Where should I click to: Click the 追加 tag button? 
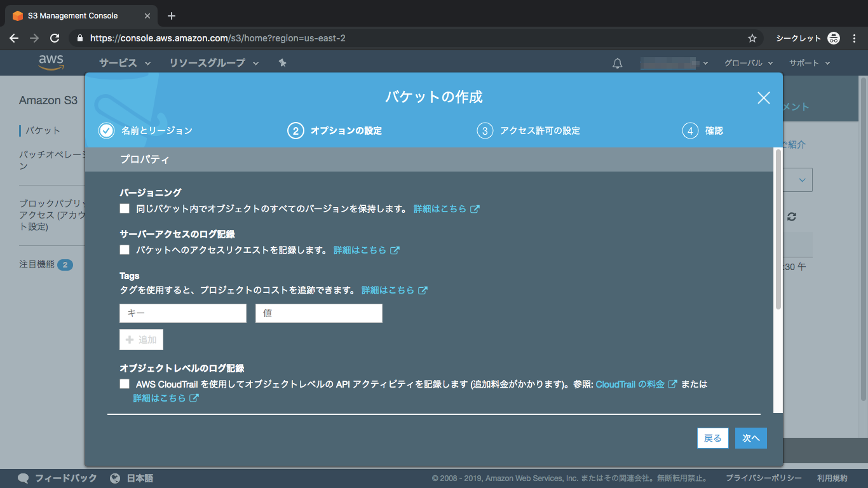coord(141,339)
